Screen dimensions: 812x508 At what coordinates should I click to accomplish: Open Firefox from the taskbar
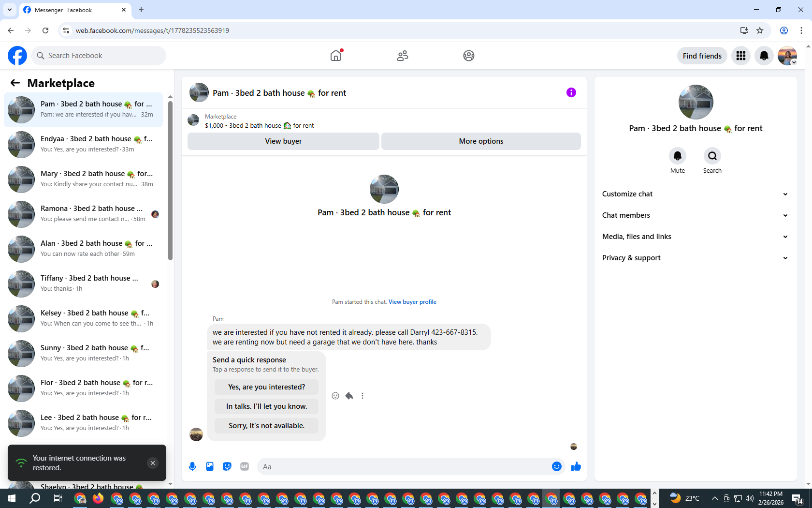[98, 498]
